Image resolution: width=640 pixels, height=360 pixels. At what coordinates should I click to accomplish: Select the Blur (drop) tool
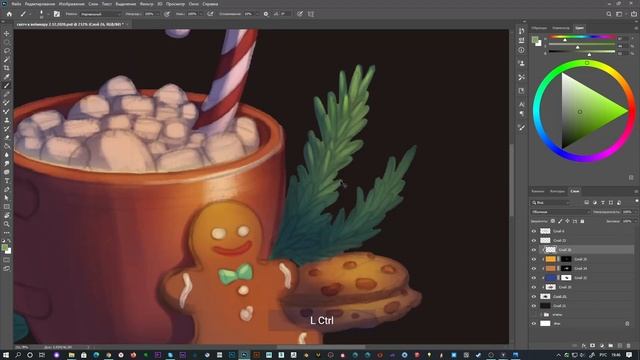click(x=7, y=155)
